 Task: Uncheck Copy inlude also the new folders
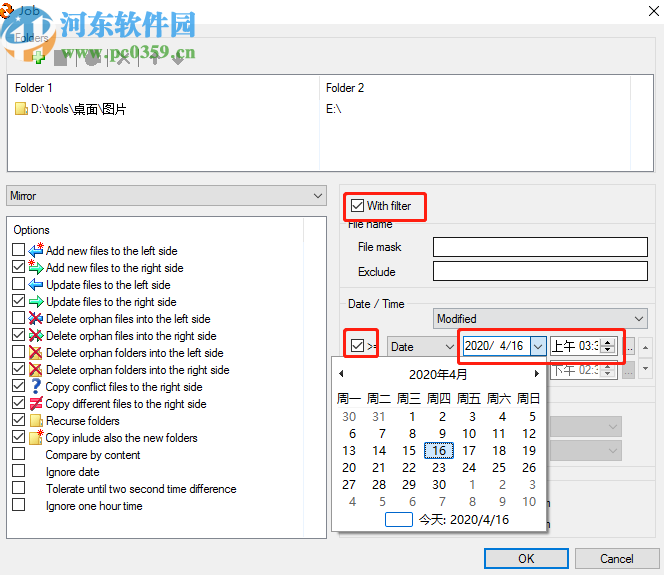(19, 437)
